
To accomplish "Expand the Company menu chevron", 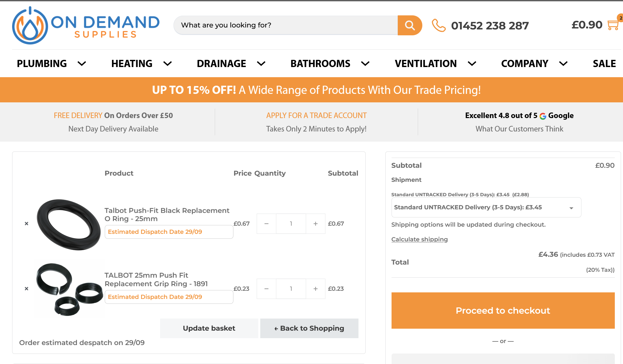I will [563, 63].
